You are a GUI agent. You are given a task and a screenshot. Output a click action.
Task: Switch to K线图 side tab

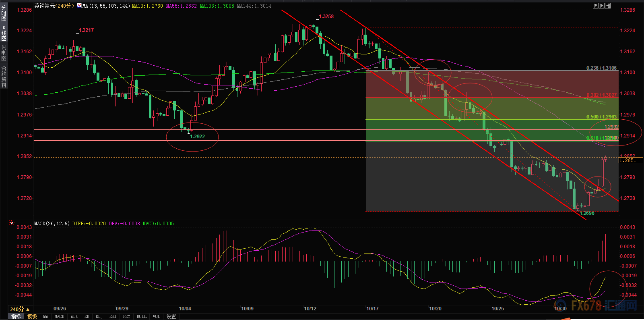[4, 33]
